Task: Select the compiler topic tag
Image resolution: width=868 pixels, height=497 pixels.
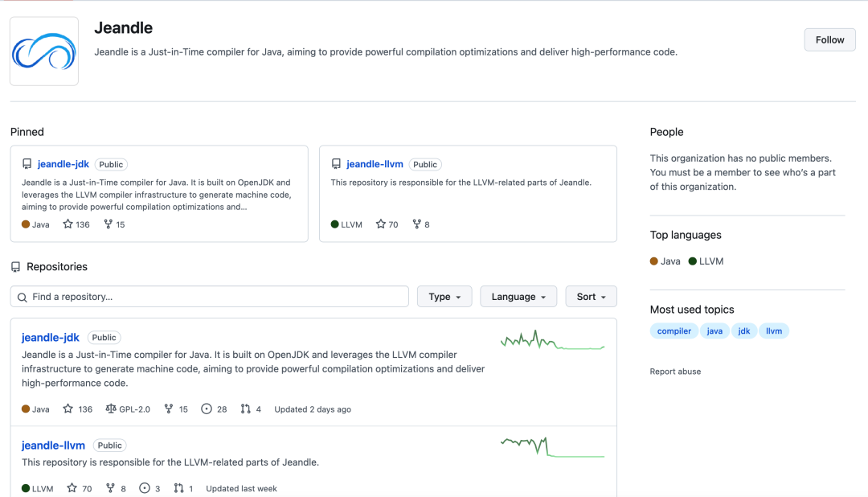Action: [674, 331]
